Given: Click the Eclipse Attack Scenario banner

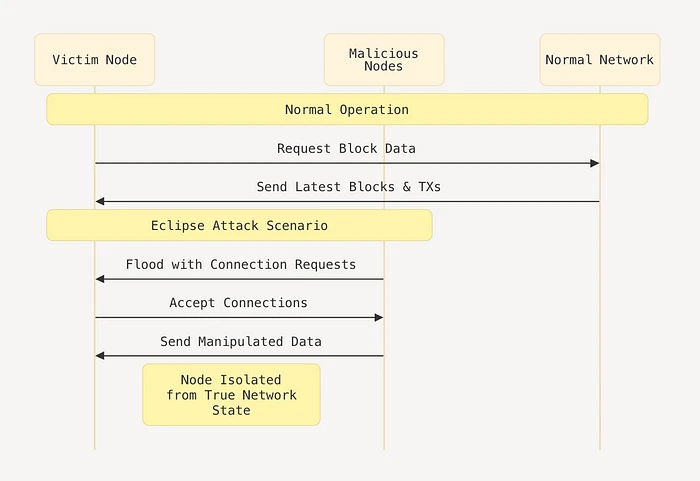Looking at the screenshot, I should [x=239, y=225].
